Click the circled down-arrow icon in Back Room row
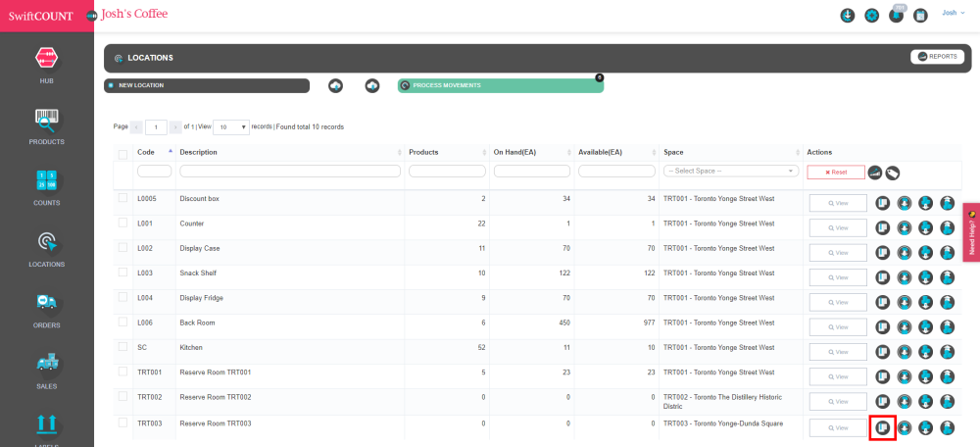This screenshot has height=447, width=980. pos(905,327)
